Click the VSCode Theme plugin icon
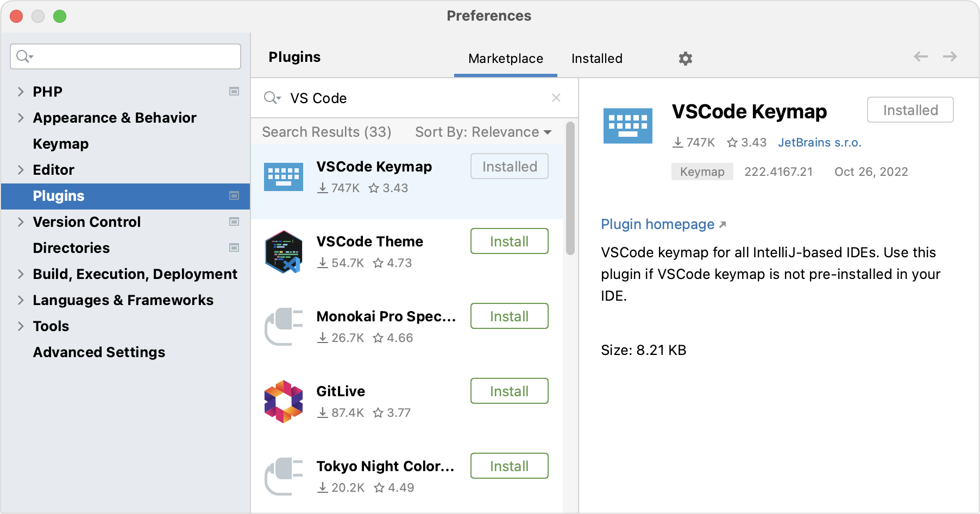 point(284,252)
